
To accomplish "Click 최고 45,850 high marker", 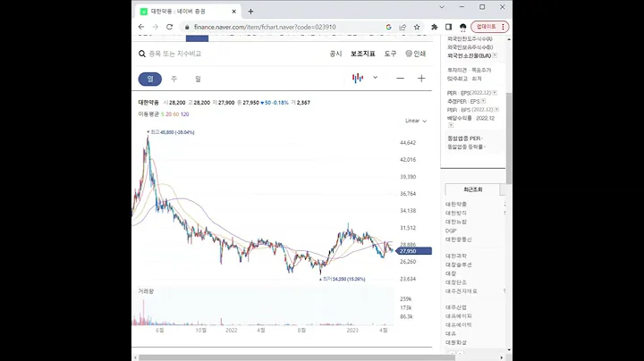I will 171,132.
